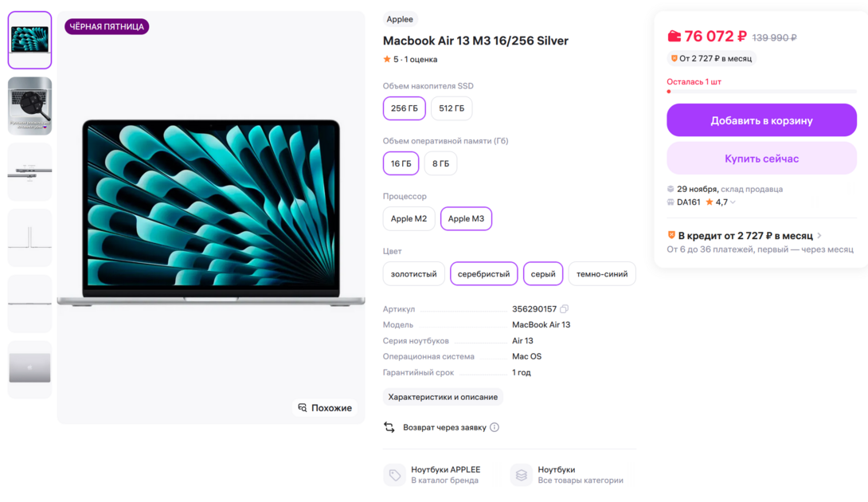View the closed silver lid thumbnail

tap(29, 369)
